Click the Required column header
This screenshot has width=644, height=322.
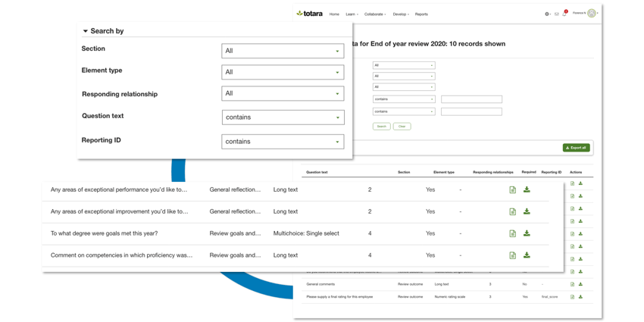529,172
